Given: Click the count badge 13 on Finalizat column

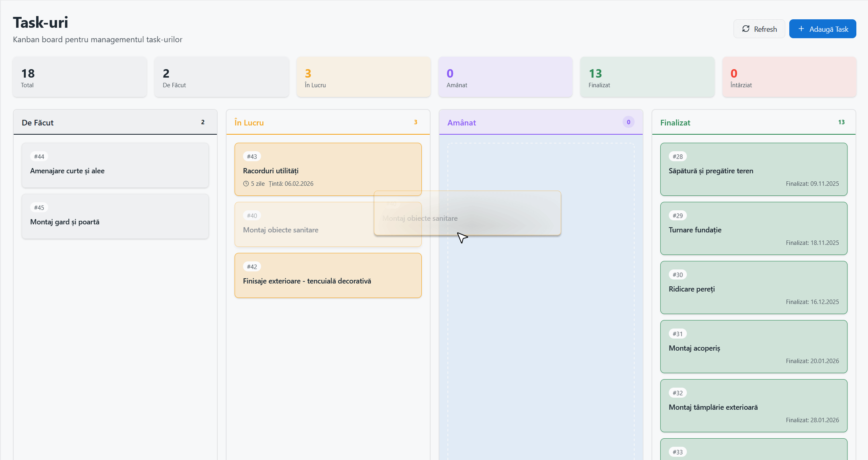Looking at the screenshot, I should (842, 122).
